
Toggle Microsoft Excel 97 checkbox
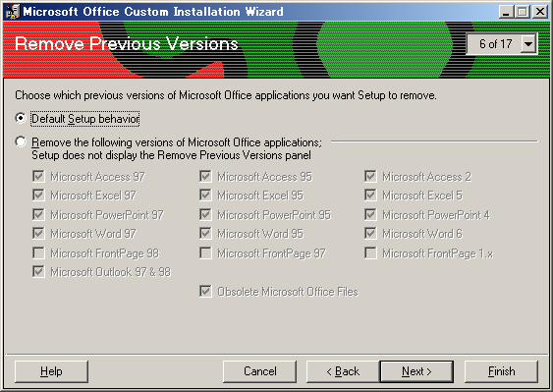click(38, 196)
